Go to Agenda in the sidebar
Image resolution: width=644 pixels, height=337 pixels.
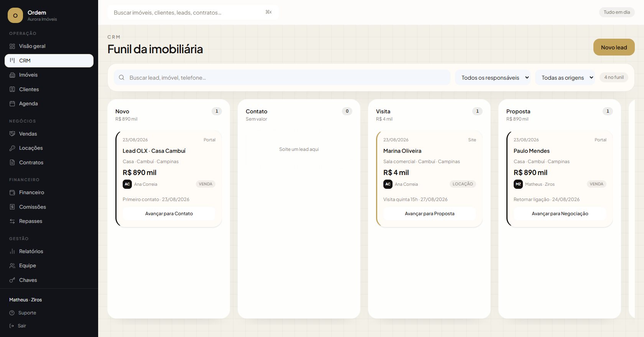[x=49, y=104]
